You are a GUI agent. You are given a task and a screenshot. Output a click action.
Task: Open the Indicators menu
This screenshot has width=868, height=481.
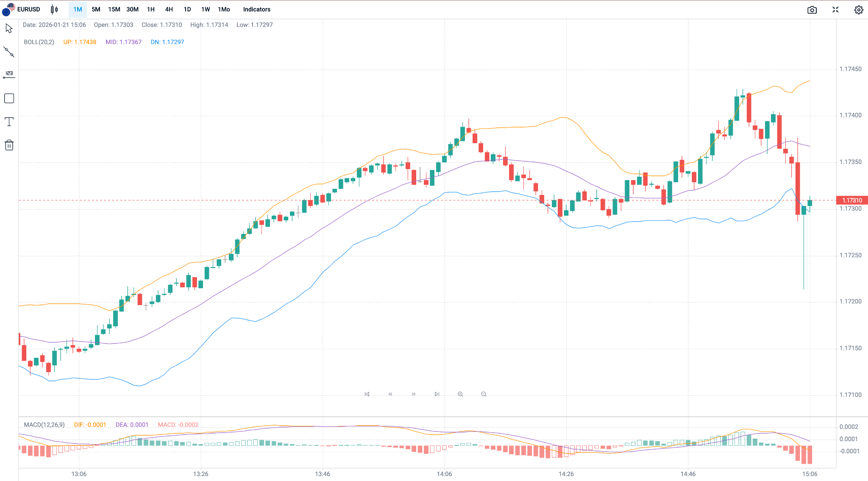[257, 9]
